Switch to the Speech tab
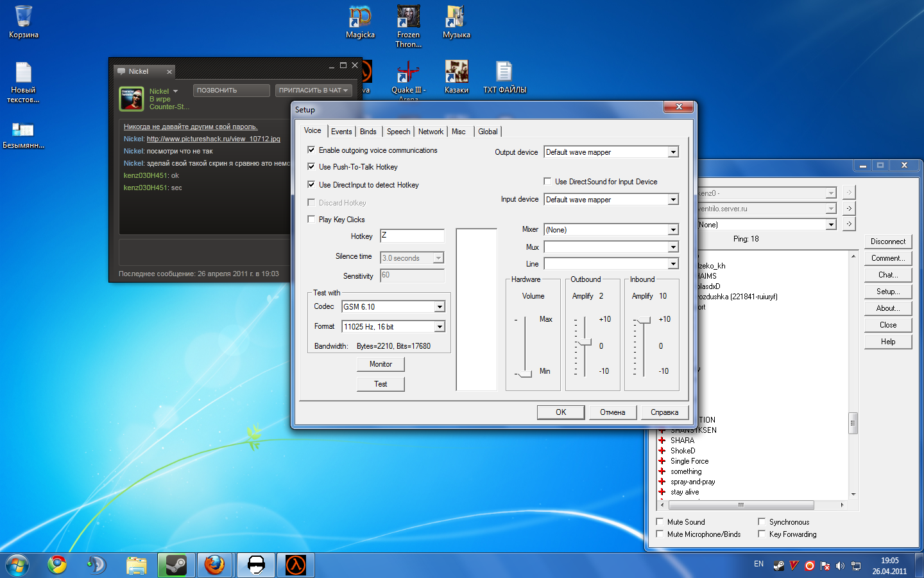Viewport: 924px width, 578px height. tap(398, 132)
